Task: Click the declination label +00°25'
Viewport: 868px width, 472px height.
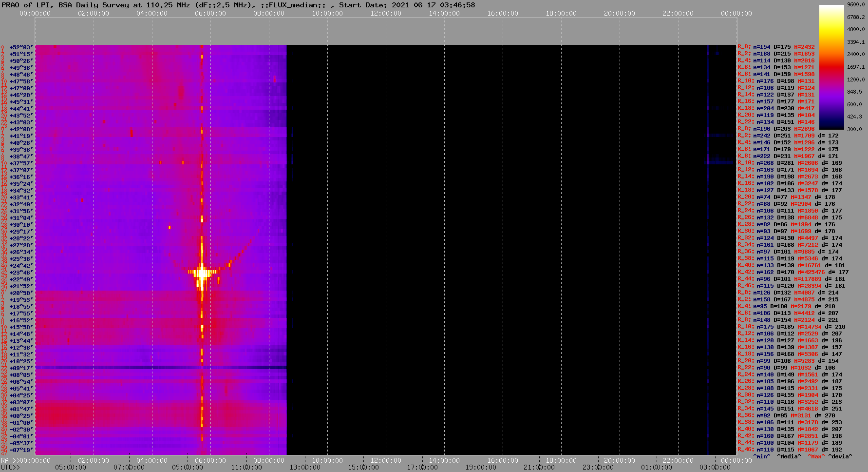Action: 21,416
